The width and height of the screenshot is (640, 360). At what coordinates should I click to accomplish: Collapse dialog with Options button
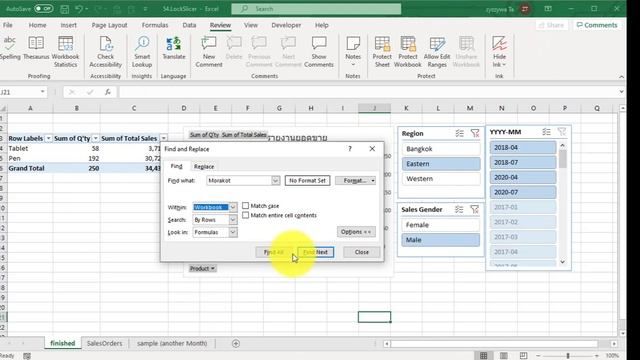click(356, 232)
